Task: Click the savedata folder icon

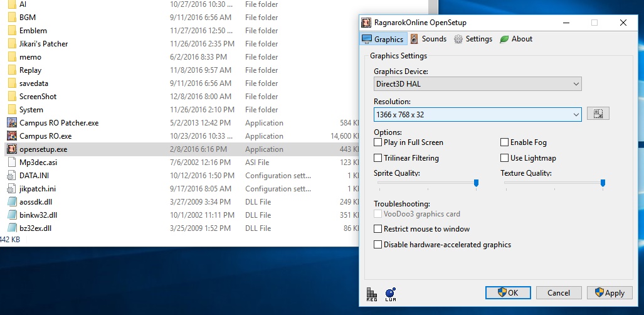Action: click(x=12, y=83)
